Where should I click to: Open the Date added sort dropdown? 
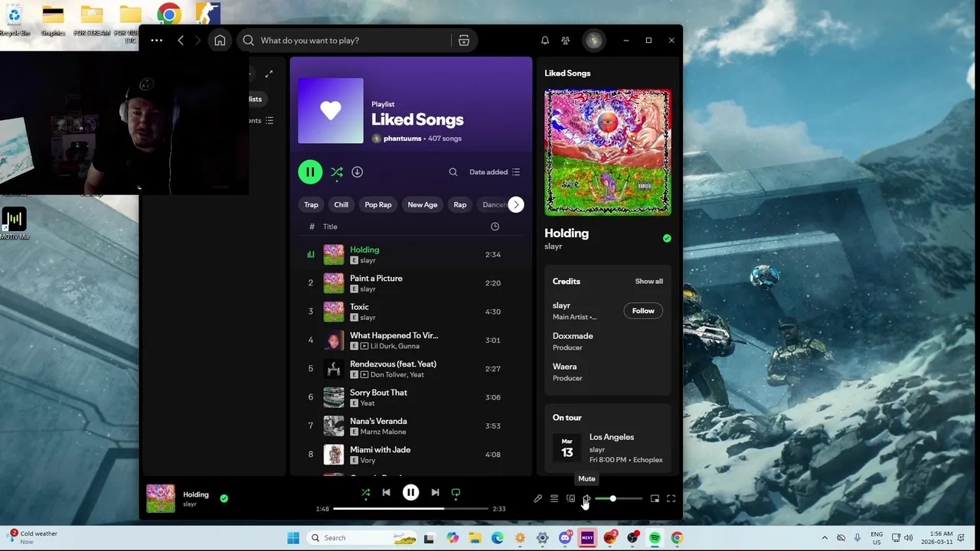(x=495, y=172)
